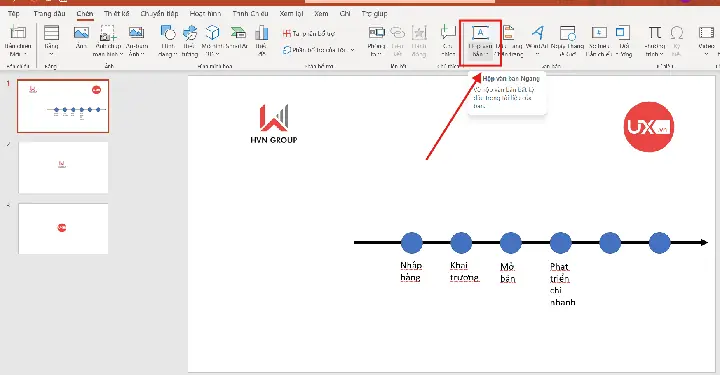The image size is (720, 375).
Task: Insert an equation with the pi icon
Action: click(x=655, y=33)
